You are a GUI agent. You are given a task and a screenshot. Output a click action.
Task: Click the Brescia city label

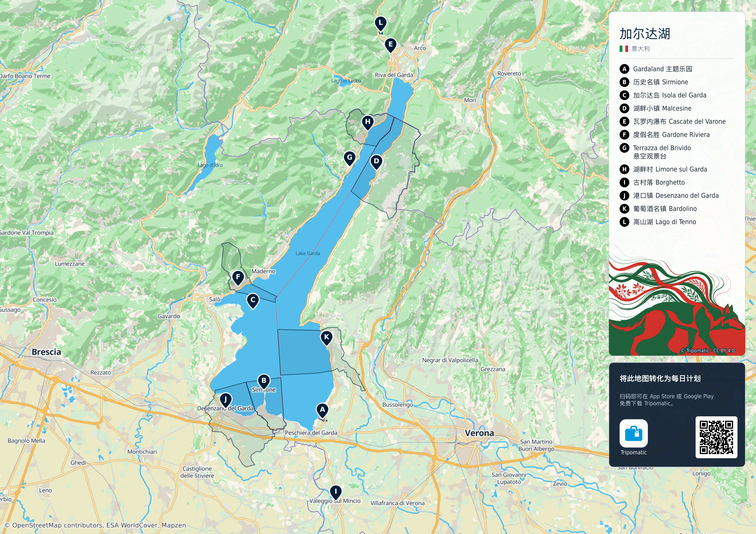point(47,352)
